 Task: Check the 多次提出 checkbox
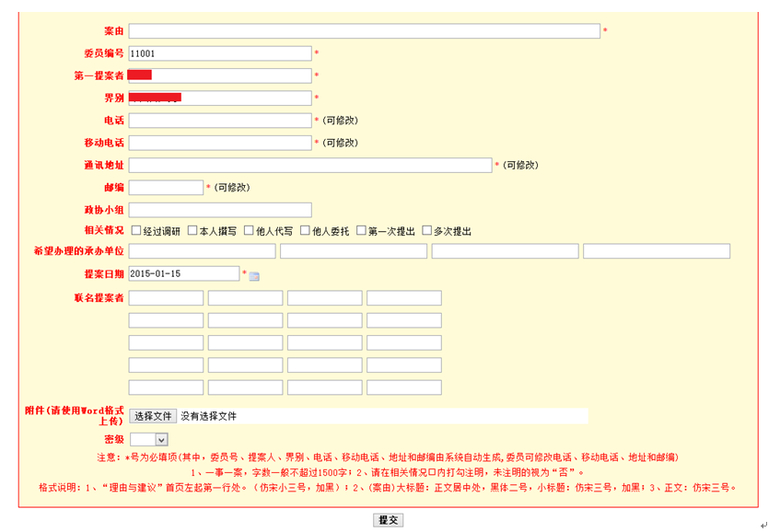tap(425, 231)
